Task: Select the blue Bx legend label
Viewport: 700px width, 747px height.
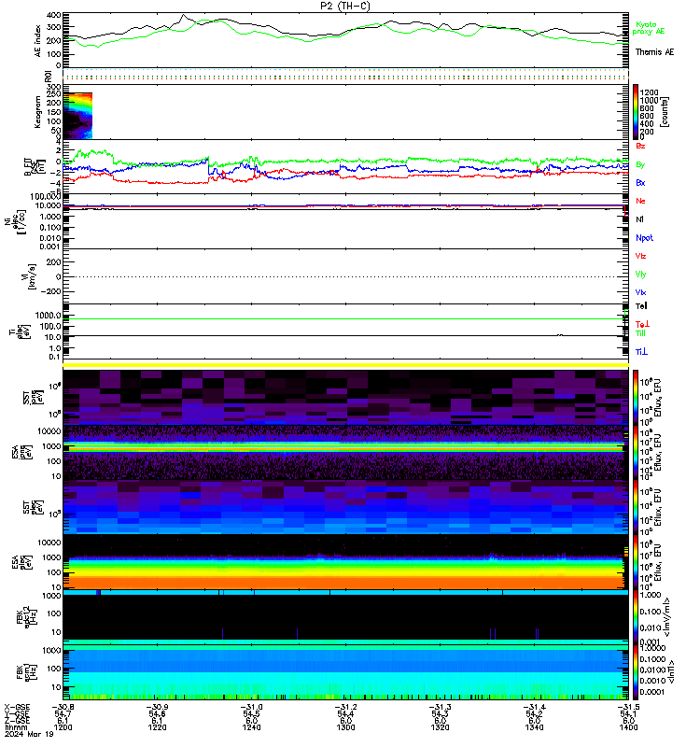Action: point(640,183)
